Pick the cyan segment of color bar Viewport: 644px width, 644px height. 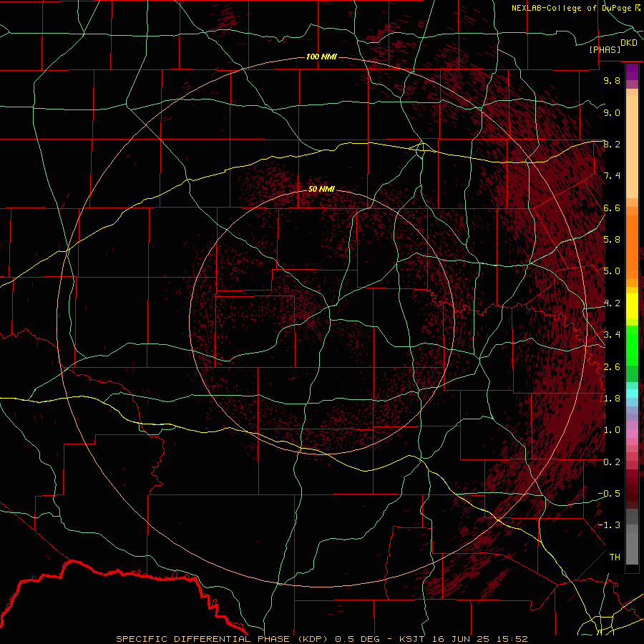632,394
